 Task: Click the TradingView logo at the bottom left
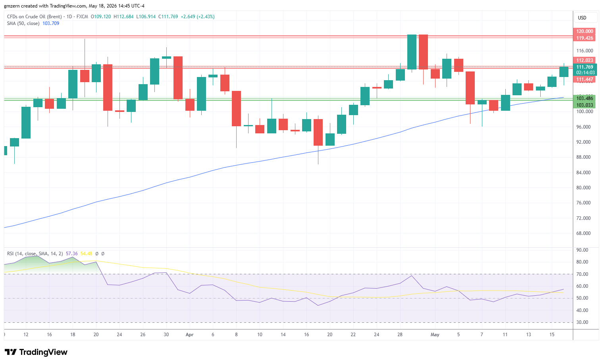pos(36,352)
